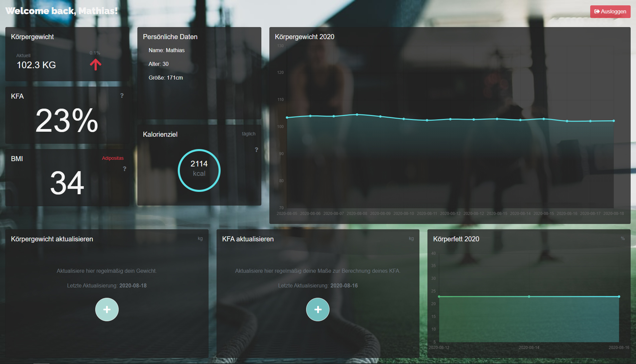This screenshot has width=636, height=364.
Task: Open the KFA help question mark
Action: coord(122,96)
